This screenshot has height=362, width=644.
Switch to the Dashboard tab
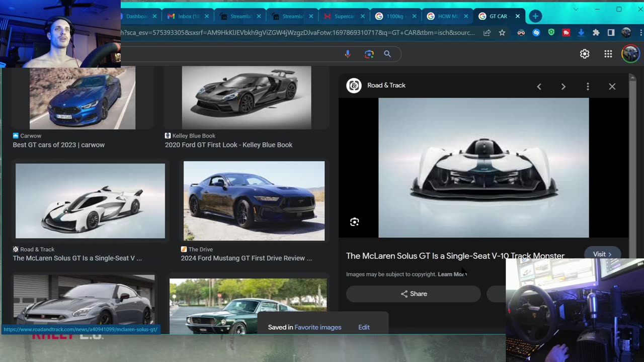(136, 16)
